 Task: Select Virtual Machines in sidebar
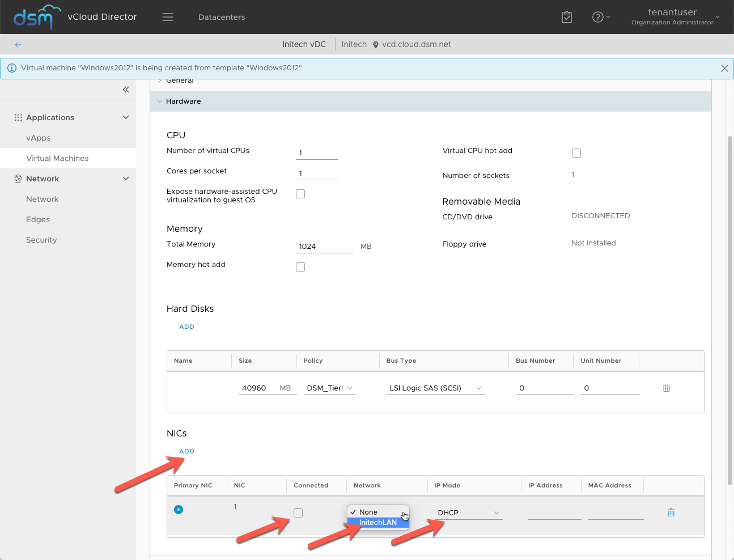click(x=57, y=158)
